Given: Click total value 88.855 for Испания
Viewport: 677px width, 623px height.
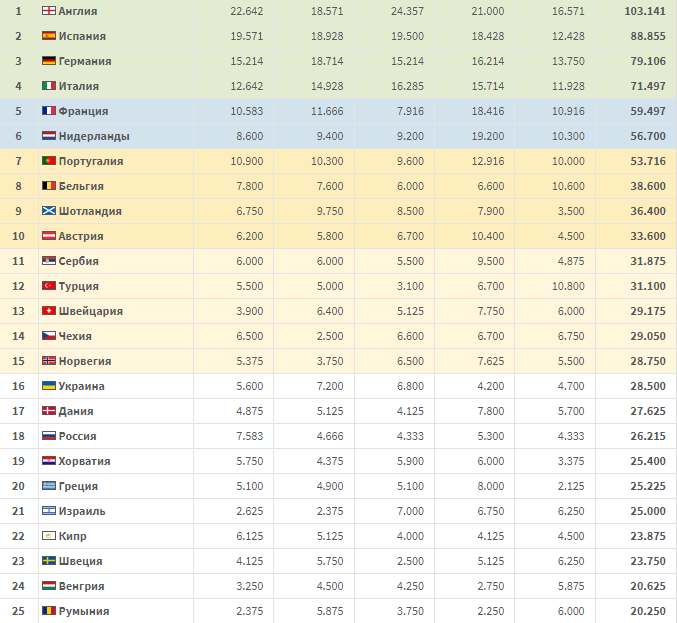Looking at the screenshot, I should 648,36.
